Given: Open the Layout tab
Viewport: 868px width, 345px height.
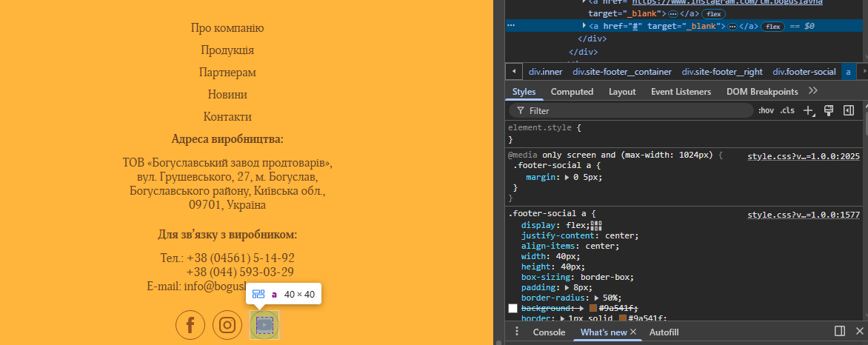Looking at the screenshot, I should click(x=622, y=92).
